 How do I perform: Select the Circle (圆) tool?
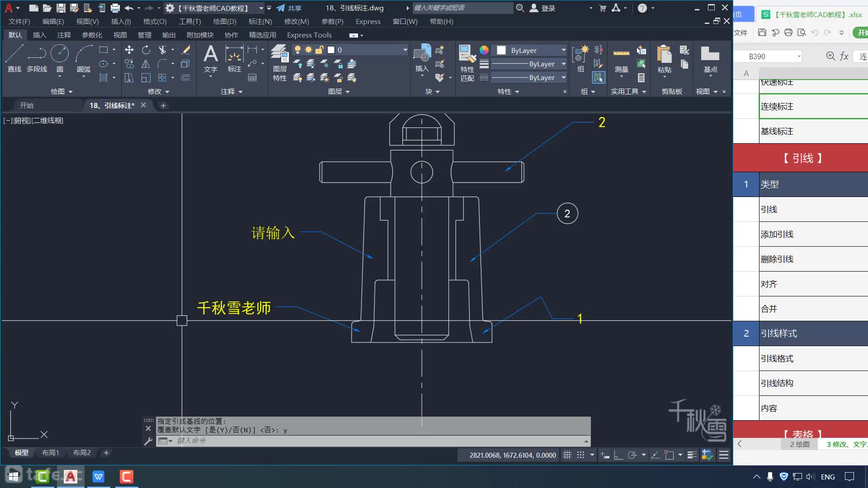(60, 58)
